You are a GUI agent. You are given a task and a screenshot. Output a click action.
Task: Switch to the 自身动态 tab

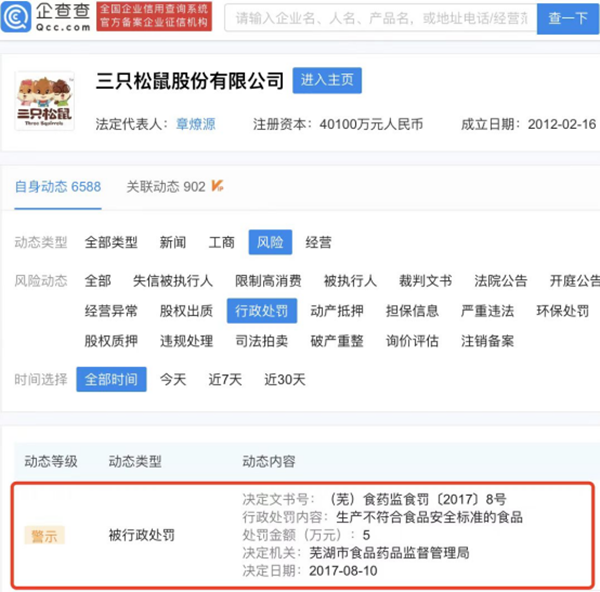[57, 186]
